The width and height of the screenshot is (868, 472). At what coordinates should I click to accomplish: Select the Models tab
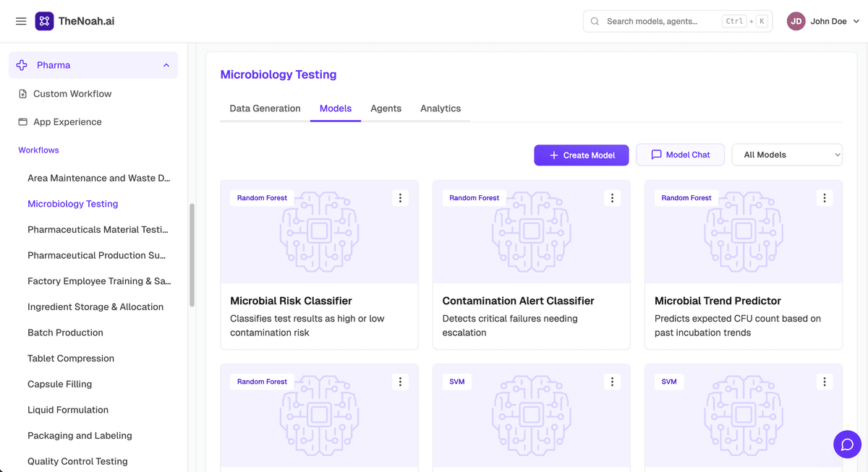tap(336, 108)
